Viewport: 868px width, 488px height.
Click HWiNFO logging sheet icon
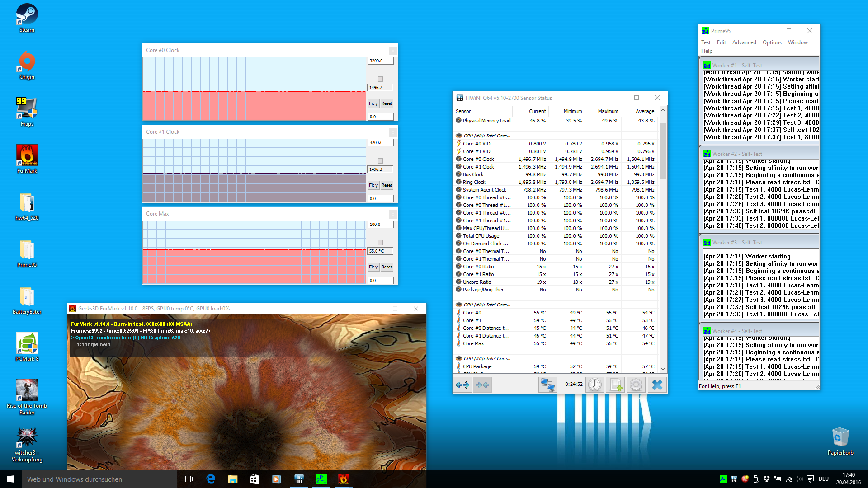pos(616,385)
